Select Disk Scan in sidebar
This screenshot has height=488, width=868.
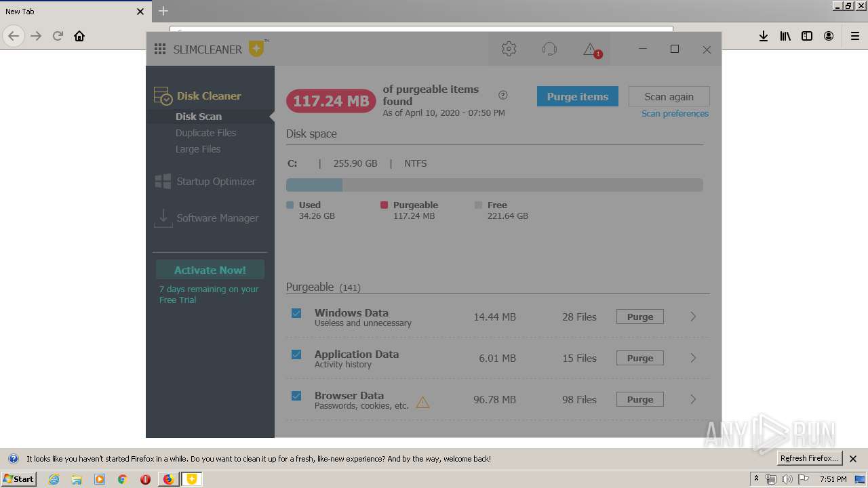[x=199, y=117]
